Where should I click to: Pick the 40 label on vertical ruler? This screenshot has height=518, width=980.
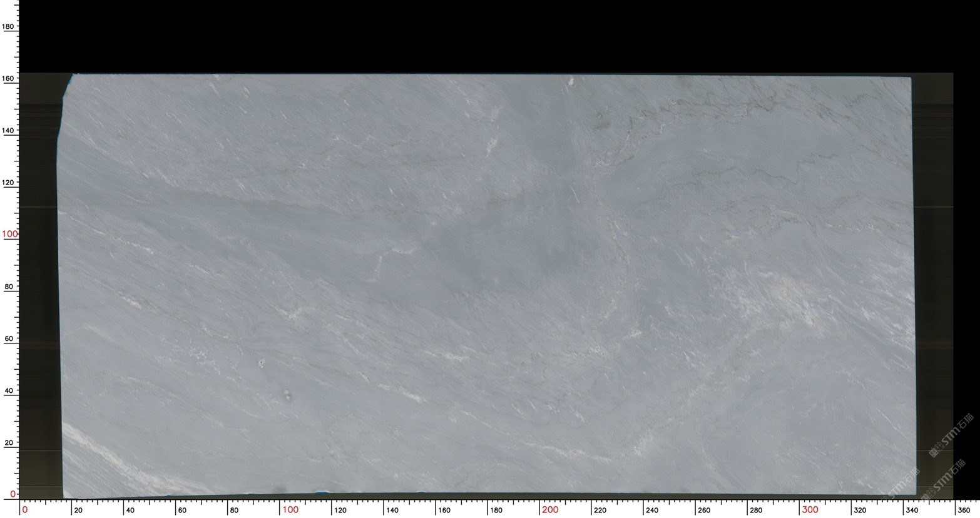pos(10,390)
